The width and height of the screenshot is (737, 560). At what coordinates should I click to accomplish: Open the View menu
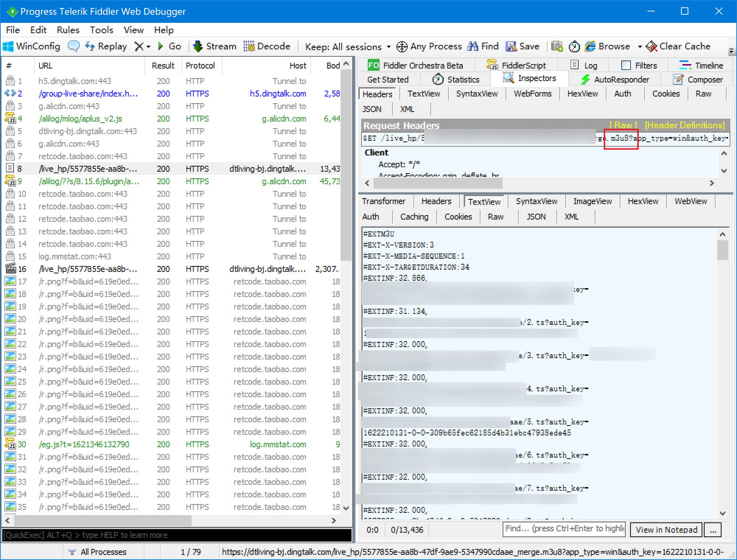[x=133, y=30]
